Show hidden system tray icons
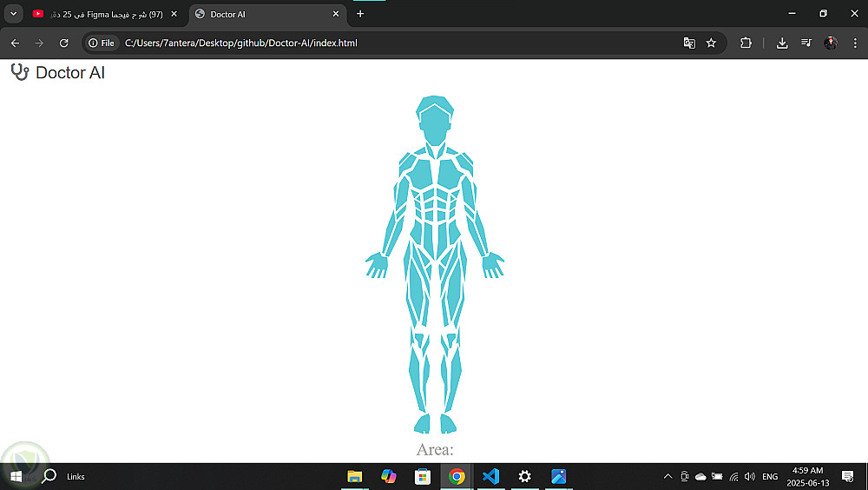This screenshot has width=868, height=490. 668,477
